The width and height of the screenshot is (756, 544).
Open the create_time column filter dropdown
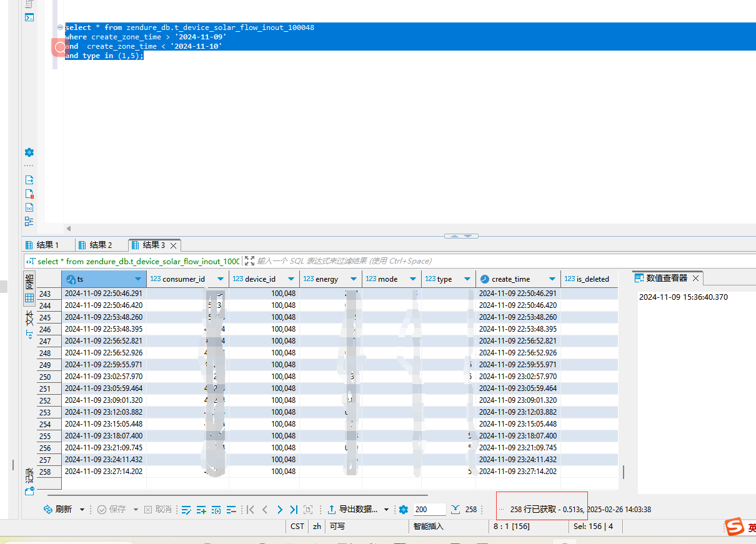[551, 279]
